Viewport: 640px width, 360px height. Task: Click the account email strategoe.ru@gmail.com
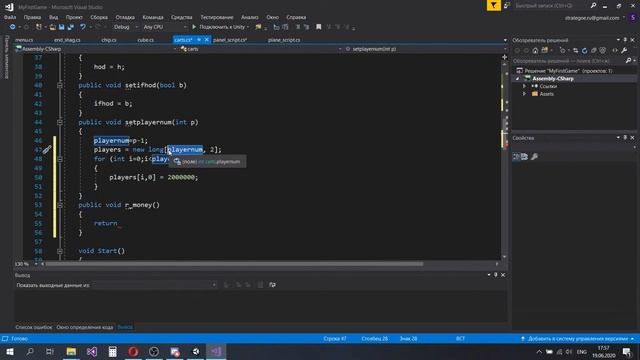point(592,18)
